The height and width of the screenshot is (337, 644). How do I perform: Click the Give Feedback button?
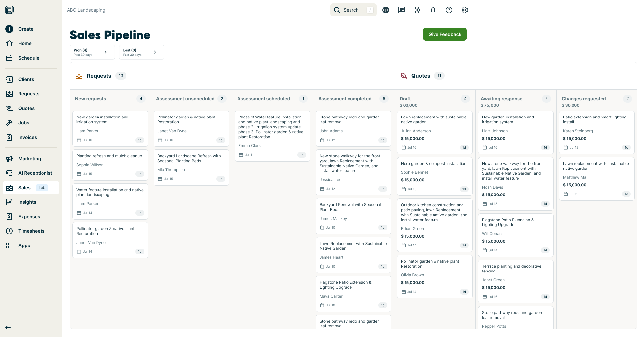click(x=444, y=34)
